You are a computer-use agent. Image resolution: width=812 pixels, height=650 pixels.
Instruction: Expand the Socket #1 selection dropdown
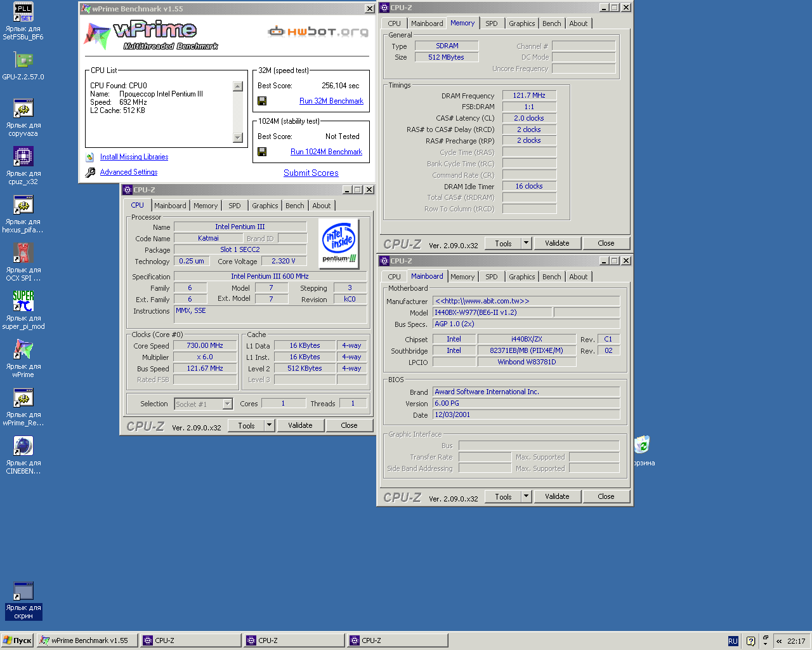point(227,404)
